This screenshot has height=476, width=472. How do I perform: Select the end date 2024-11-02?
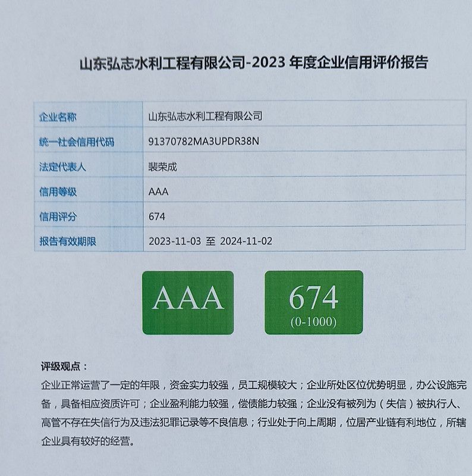[x=246, y=241]
